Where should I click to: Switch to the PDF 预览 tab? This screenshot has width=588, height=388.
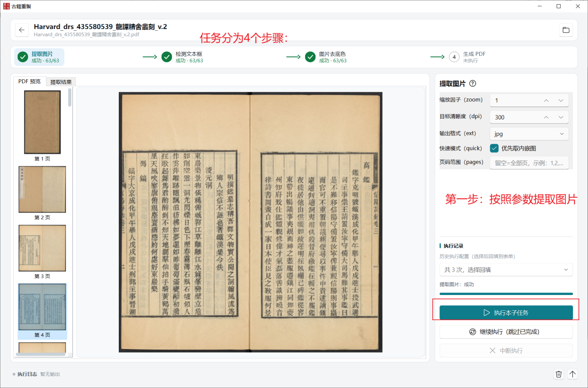pos(29,81)
